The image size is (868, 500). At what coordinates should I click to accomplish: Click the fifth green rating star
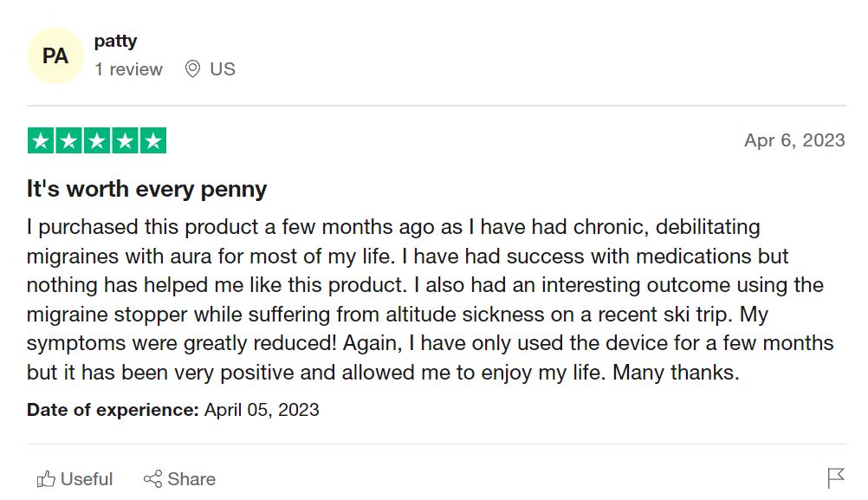coord(152,141)
